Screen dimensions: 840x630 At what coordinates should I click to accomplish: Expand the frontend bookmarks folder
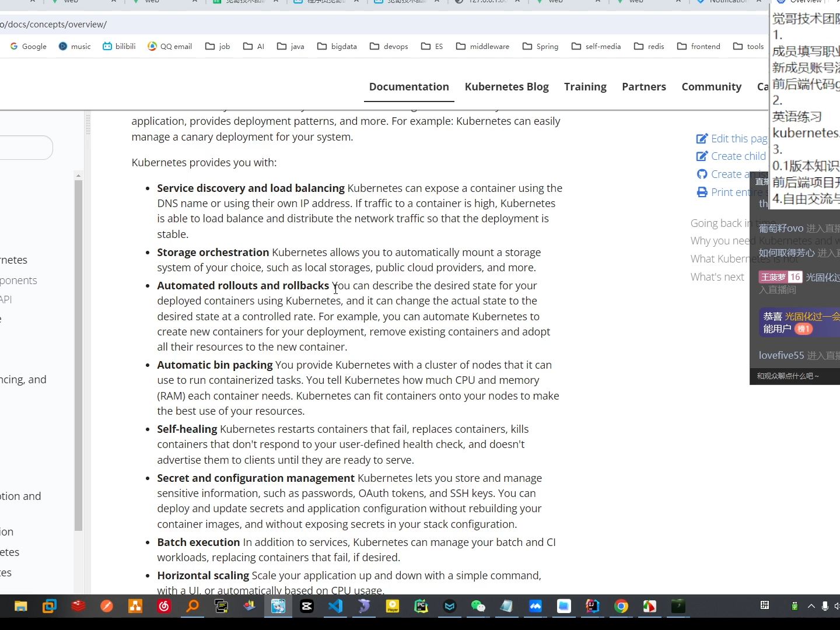coord(699,46)
